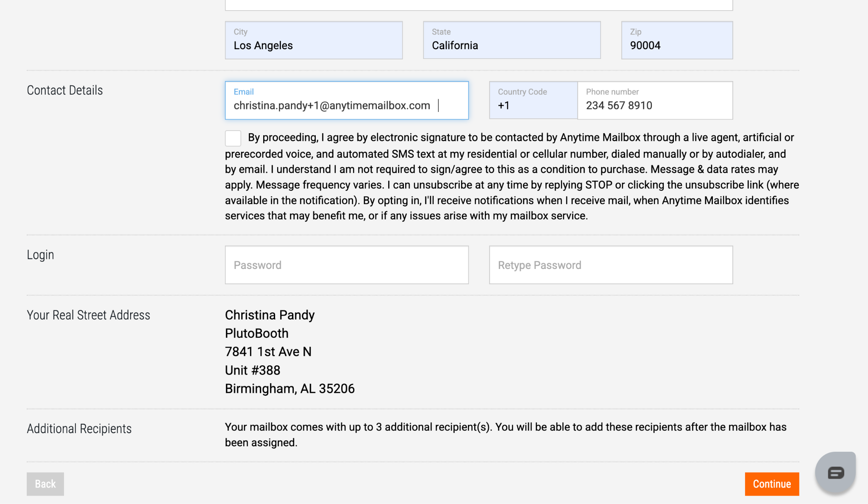
Task: Open the chat support widget icon
Action: tap(835, 472)
